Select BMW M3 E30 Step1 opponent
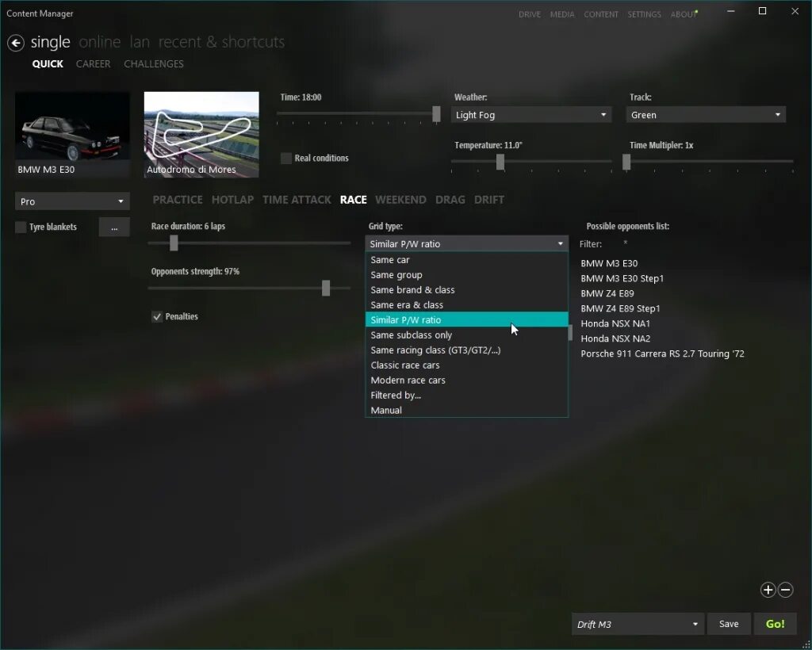 click(x=622, y=278)
